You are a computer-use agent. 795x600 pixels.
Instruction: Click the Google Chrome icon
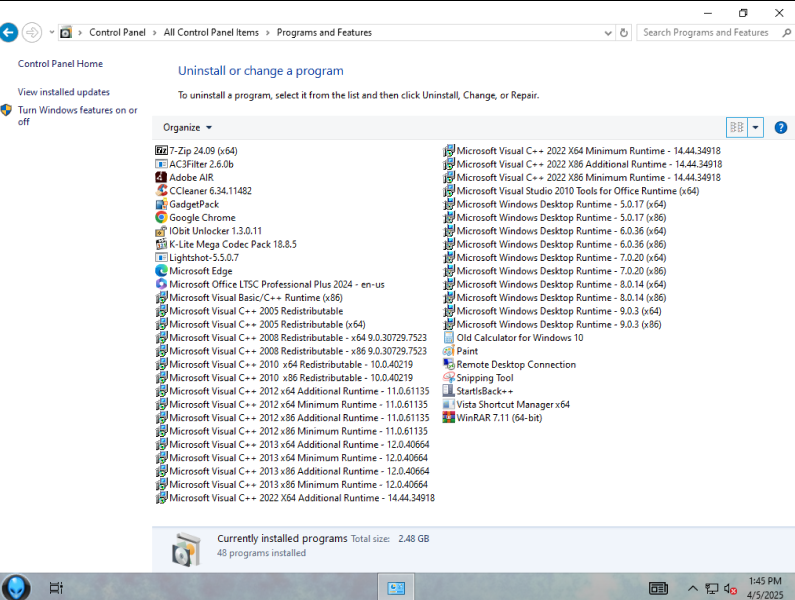161,217
